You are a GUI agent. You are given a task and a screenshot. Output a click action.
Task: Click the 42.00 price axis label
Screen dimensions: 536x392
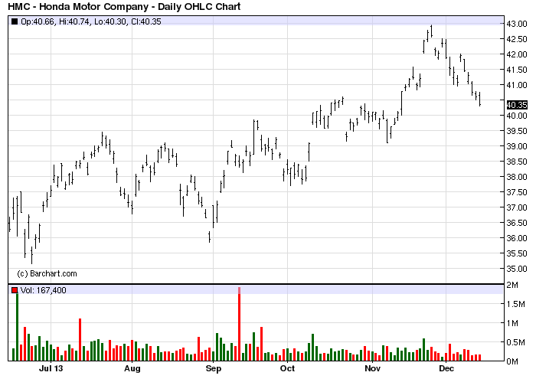(x=517, y=54)
